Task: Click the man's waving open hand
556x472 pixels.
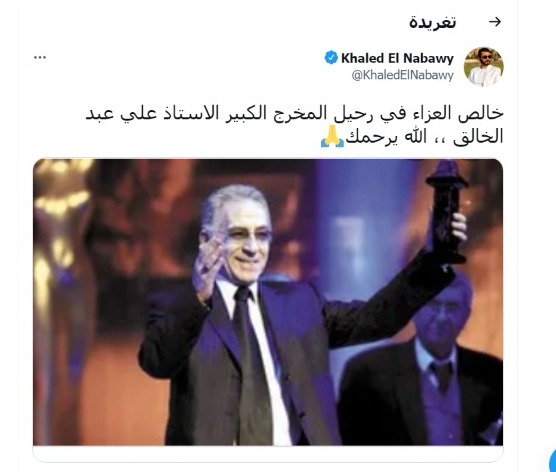Action: coord(207,264)
